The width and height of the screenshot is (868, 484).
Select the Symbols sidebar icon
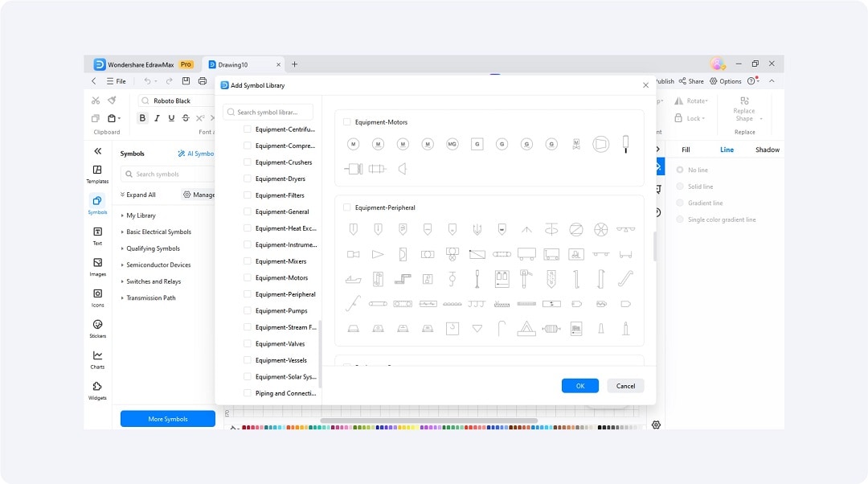97,204
